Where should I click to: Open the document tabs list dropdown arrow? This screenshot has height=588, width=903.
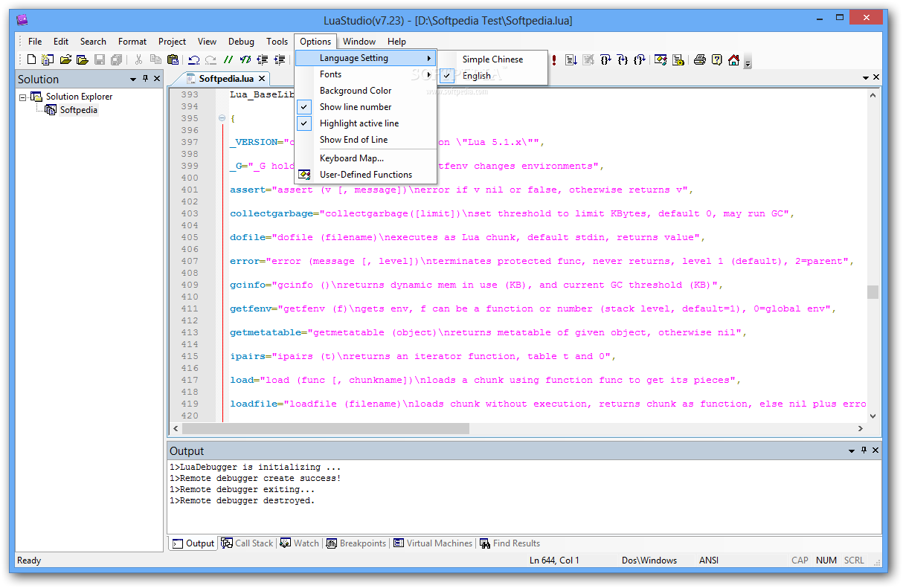[x=865, y=78]
